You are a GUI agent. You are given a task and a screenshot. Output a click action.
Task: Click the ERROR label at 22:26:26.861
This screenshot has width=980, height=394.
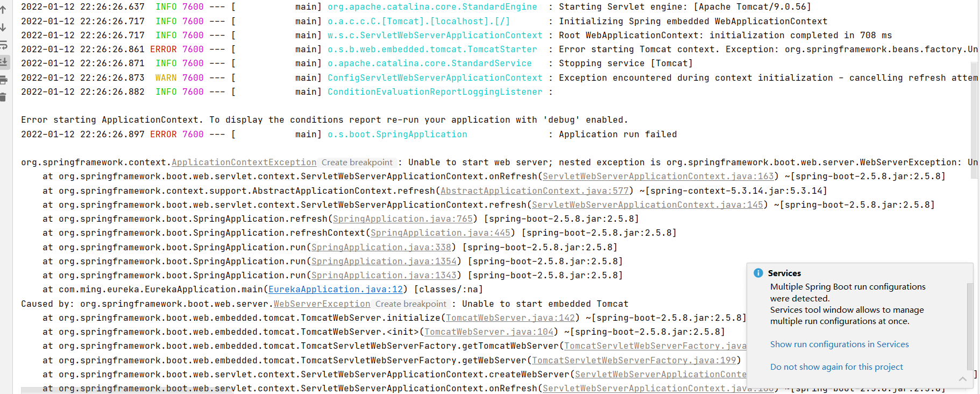[164, 50]
